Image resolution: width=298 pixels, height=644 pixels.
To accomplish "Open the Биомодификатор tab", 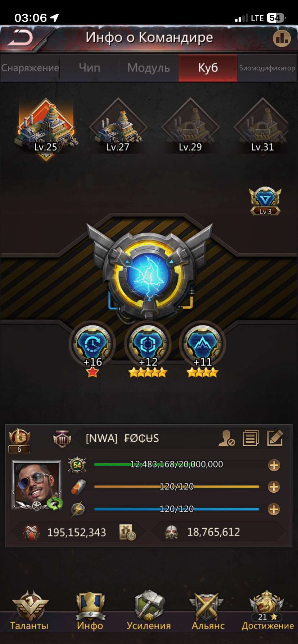I will (267, 68).
